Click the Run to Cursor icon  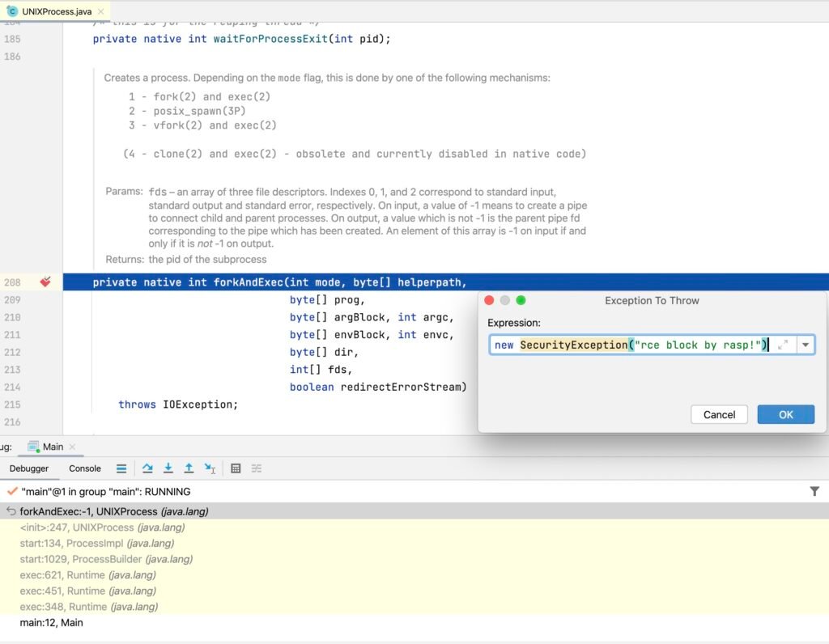210,468
